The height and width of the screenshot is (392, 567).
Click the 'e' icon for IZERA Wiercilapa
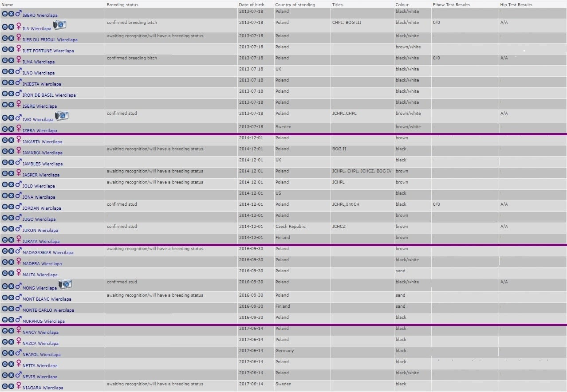click(5, 128)
